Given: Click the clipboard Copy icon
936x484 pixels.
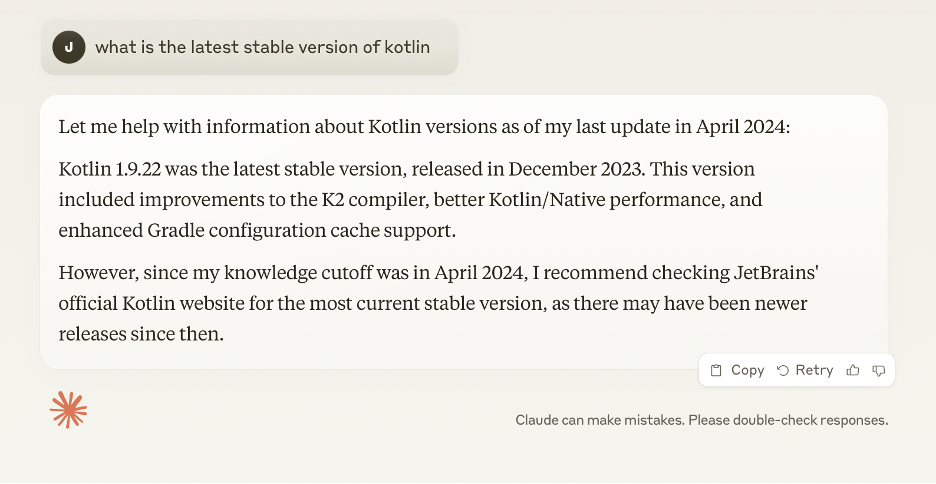Looking at the screenshot, I should click(x=716, y=370).
